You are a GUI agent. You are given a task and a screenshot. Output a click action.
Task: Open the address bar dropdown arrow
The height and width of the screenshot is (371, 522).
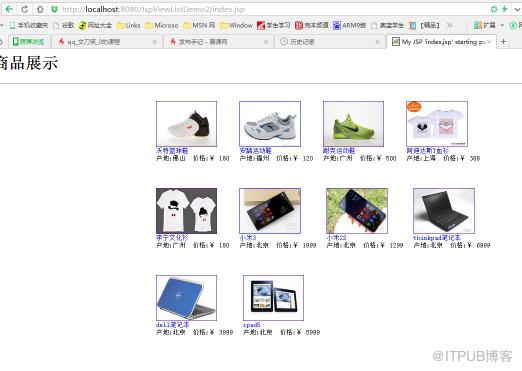tap(517, 9)
